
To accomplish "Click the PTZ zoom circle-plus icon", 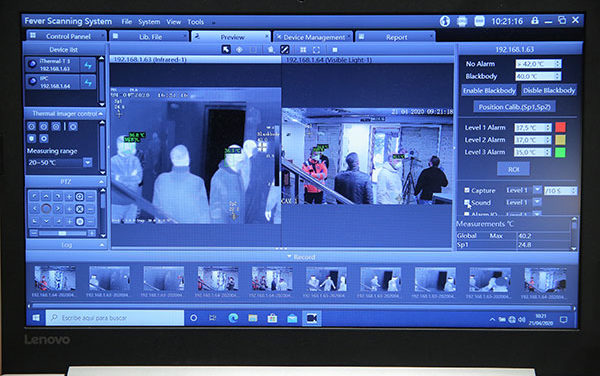I will click(x=79, y=197).
